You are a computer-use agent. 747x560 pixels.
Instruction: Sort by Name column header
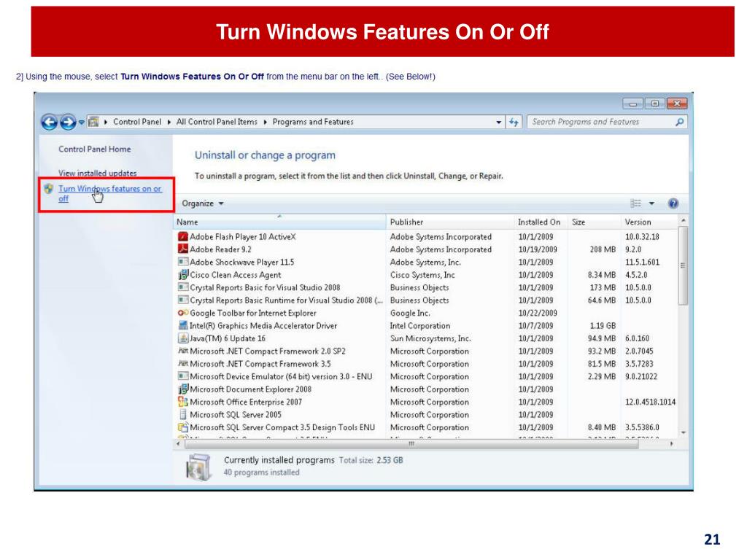[279, 222]
